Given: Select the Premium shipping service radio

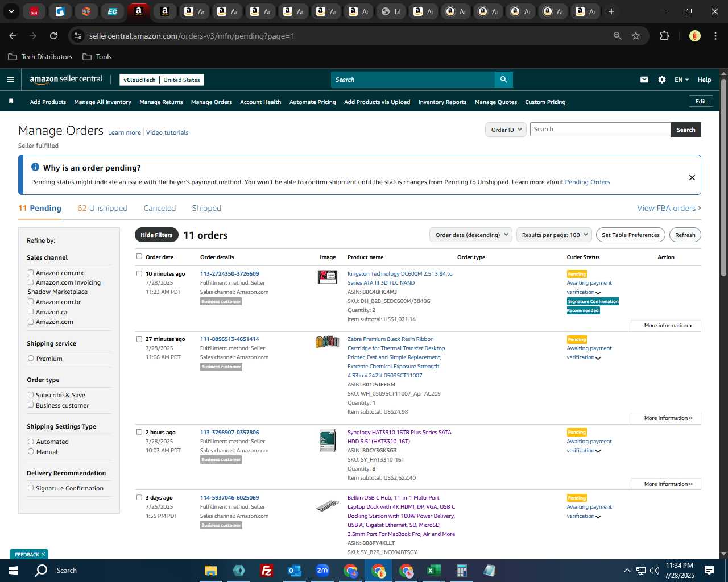Looking at the screenshot, I should click(31, 358).
